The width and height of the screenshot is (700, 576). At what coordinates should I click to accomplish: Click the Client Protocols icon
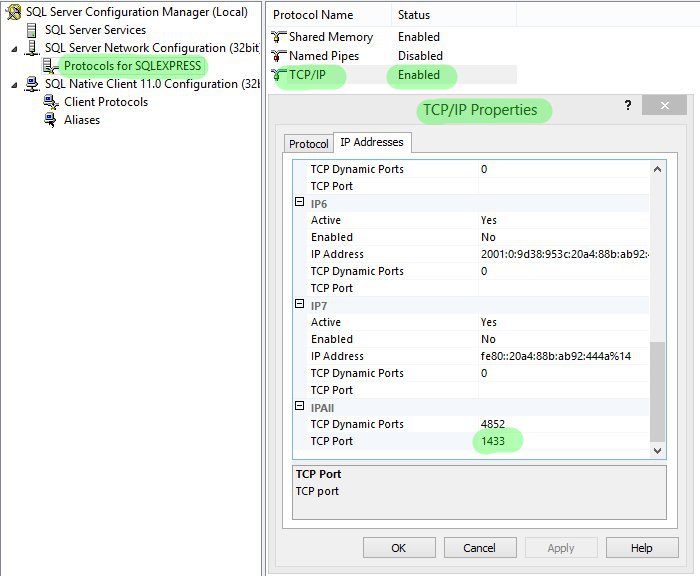pos(51,102)
